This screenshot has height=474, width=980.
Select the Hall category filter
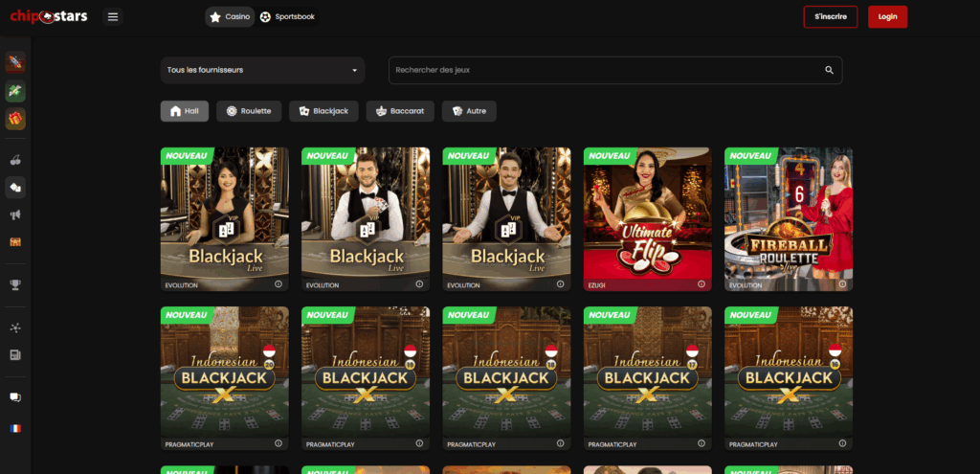tap(185, 111)
